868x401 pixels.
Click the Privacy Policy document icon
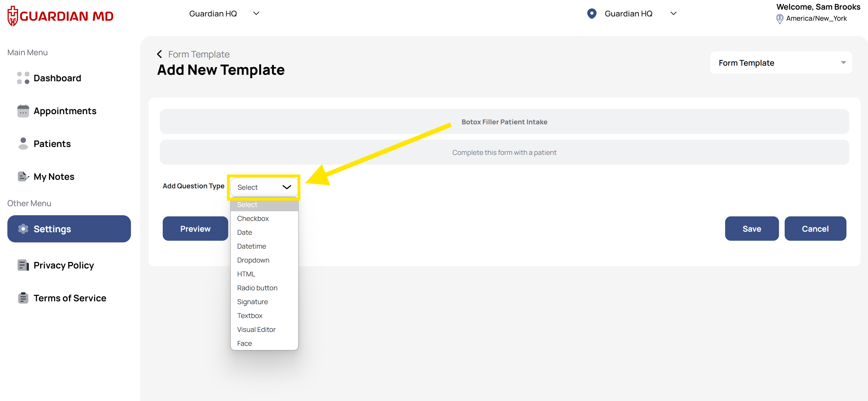[x=23, y=265]
